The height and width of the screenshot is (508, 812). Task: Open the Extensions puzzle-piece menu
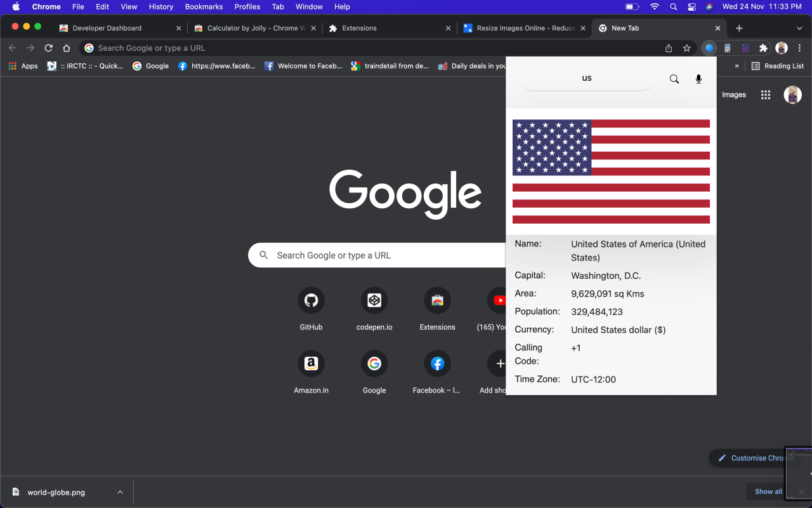763,48
